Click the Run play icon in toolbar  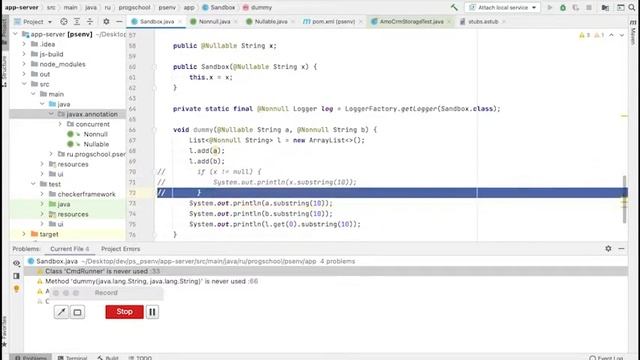coord(550,7)
